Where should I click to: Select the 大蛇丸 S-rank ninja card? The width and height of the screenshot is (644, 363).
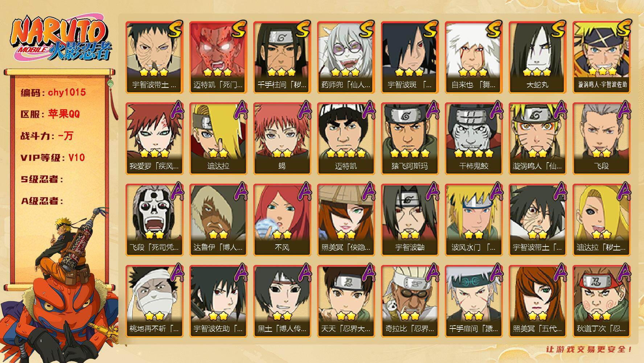(537, 57)
